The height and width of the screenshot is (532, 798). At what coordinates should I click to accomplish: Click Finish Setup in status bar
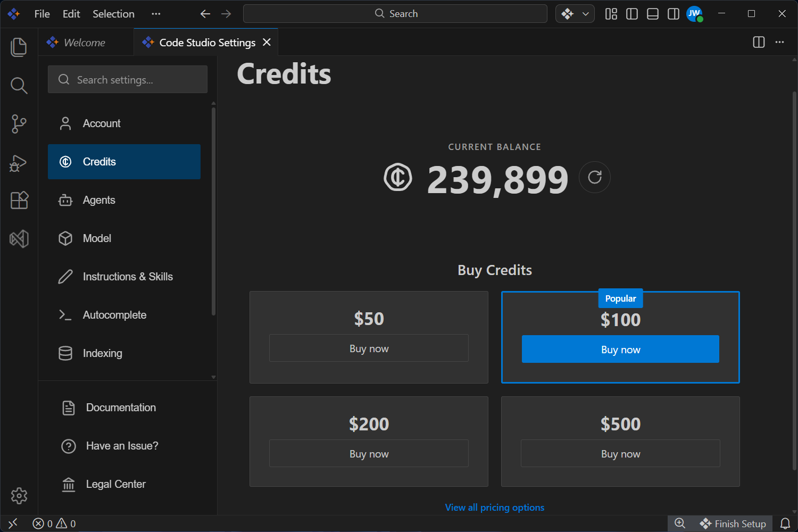click(x=733, y=523)
